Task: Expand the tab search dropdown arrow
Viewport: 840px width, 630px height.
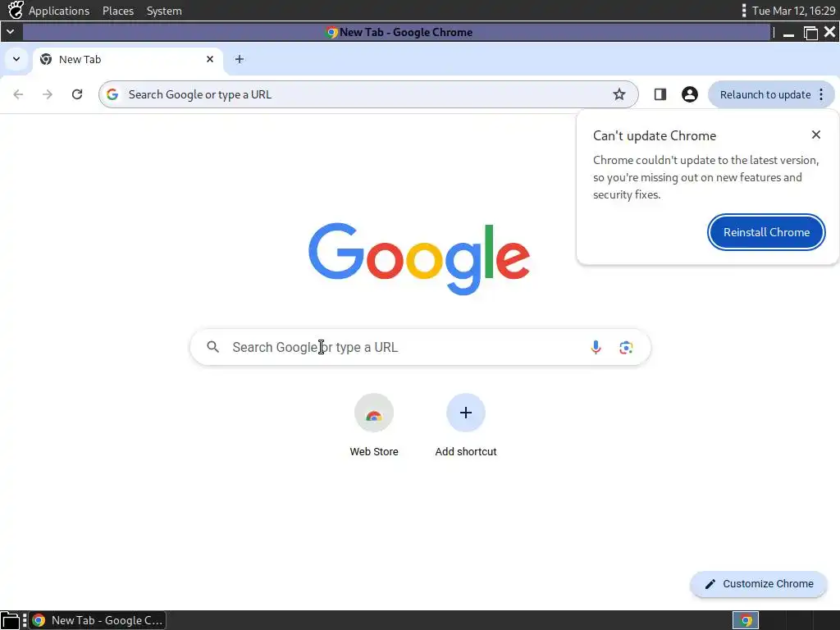Action: (x=16, y=59)
